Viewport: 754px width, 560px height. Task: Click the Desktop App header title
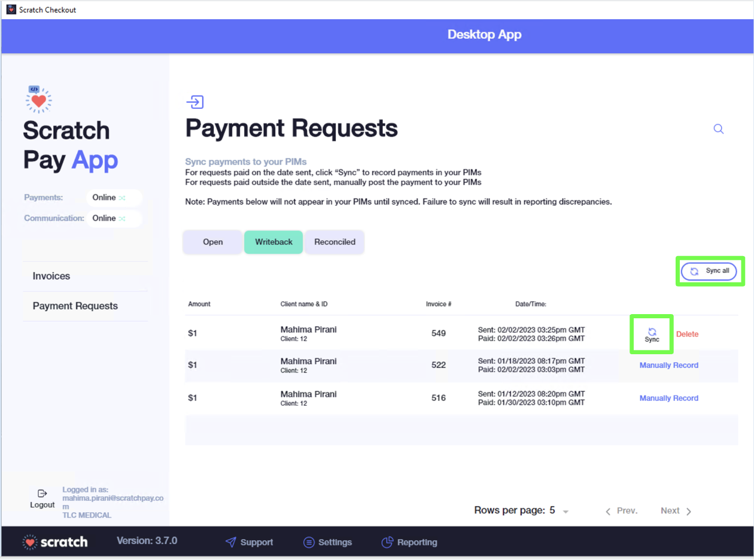coord(485,35)
